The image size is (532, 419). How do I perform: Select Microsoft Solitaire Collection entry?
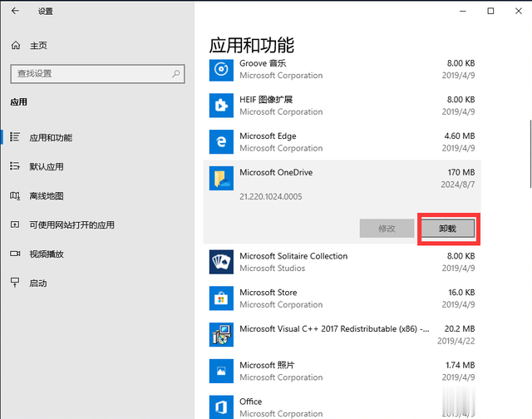coord(342,262)
